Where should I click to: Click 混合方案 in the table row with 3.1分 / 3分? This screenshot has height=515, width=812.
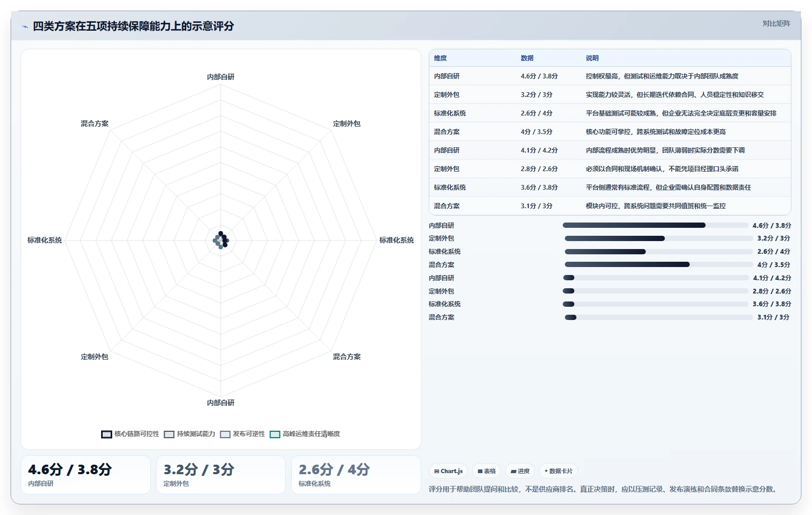(x=447, y=206)
